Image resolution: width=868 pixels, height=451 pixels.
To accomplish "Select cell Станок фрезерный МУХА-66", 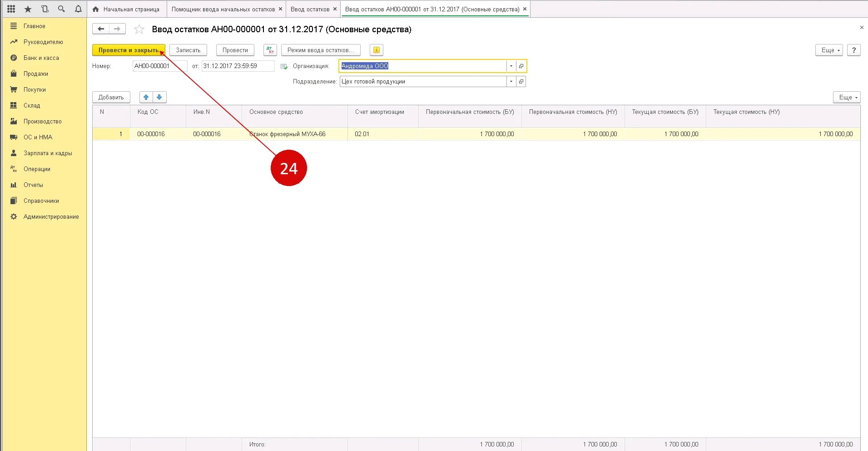I will (295, 134).
